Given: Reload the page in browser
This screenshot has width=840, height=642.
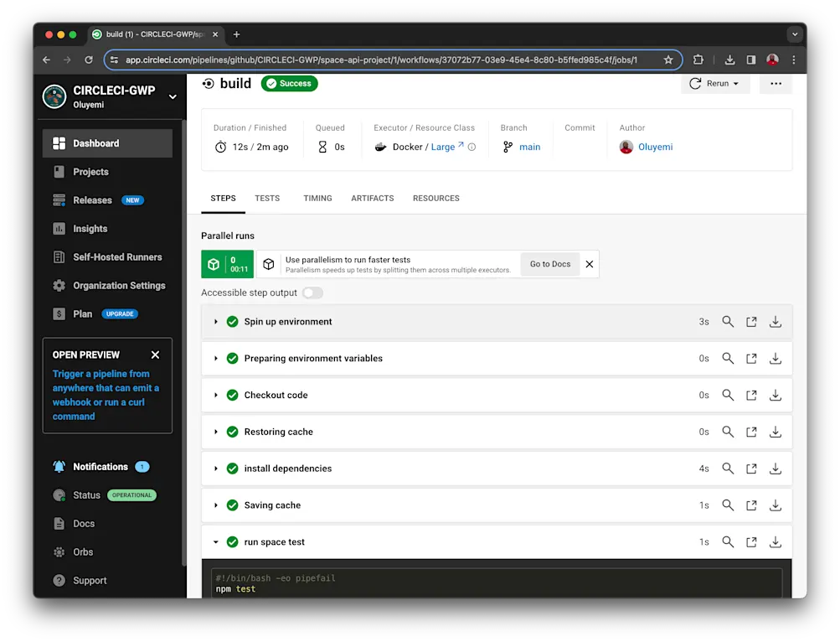Looking at the screenshot, I should [89, 60].
